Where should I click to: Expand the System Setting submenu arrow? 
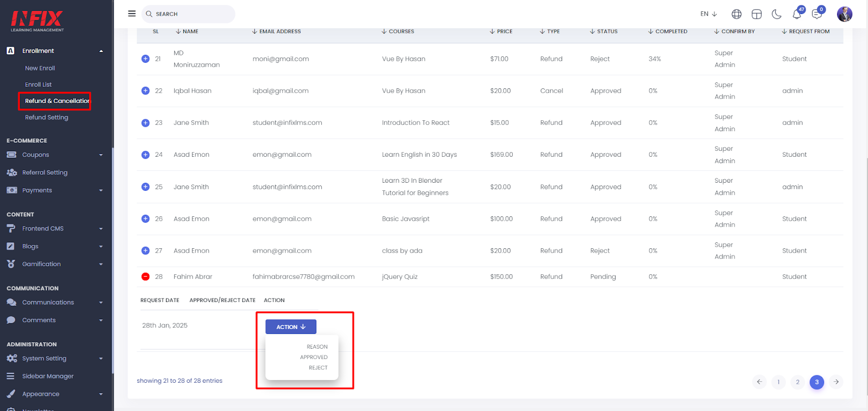101,358
